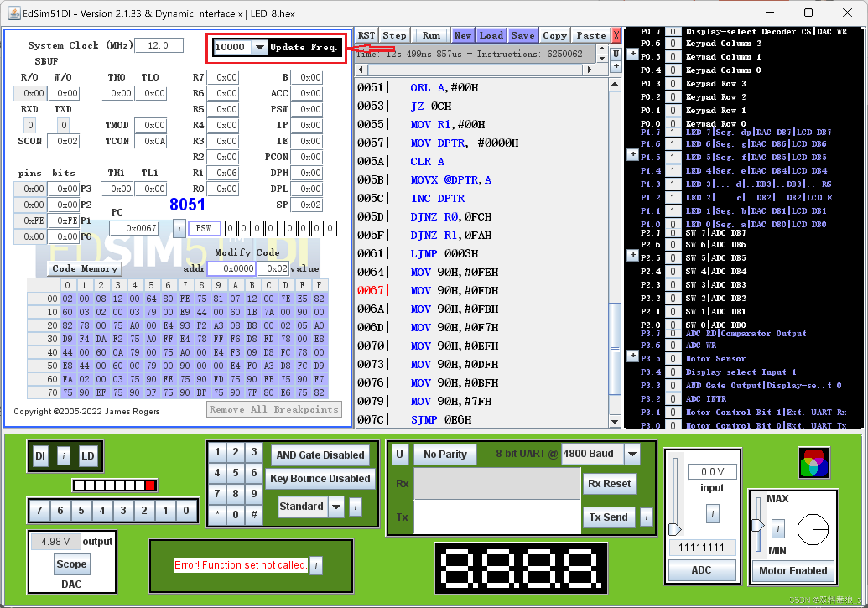Click the Code Memory button

pos(85,268)
